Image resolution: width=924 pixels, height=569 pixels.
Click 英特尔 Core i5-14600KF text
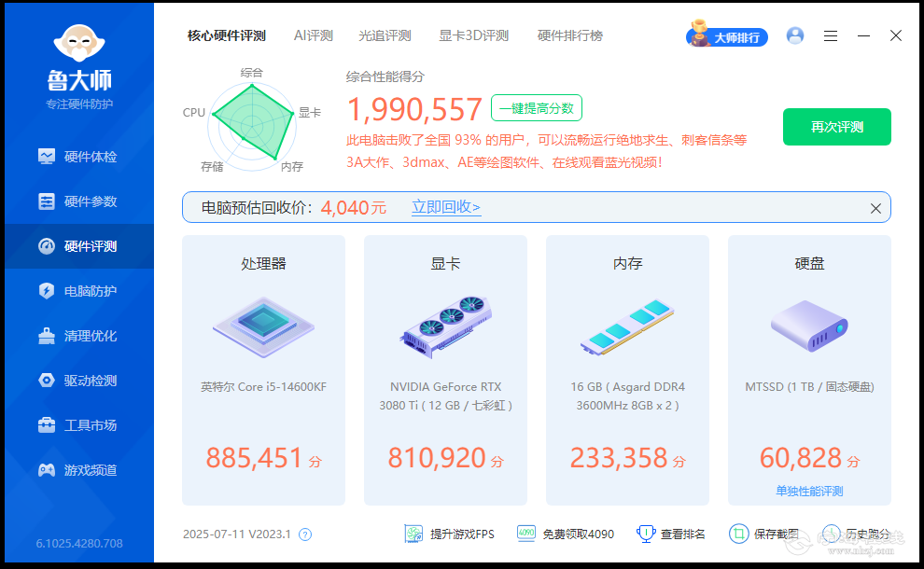click(x=263, y=387)
